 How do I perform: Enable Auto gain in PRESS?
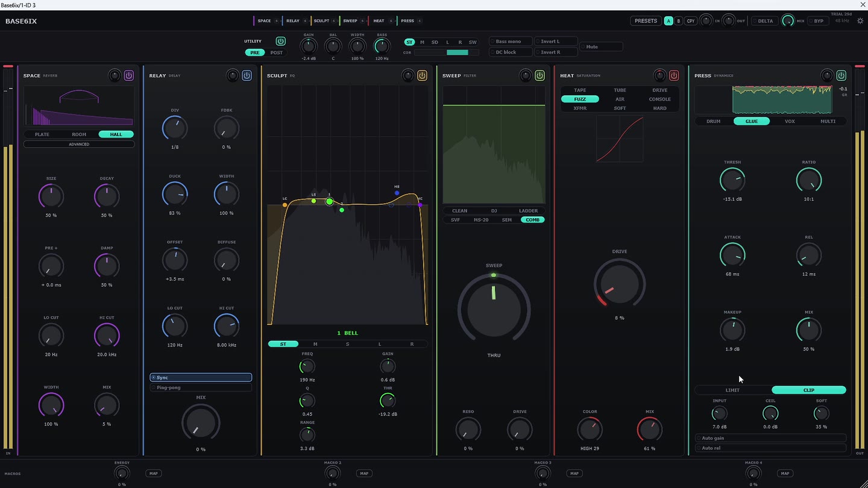click(770, 438)
